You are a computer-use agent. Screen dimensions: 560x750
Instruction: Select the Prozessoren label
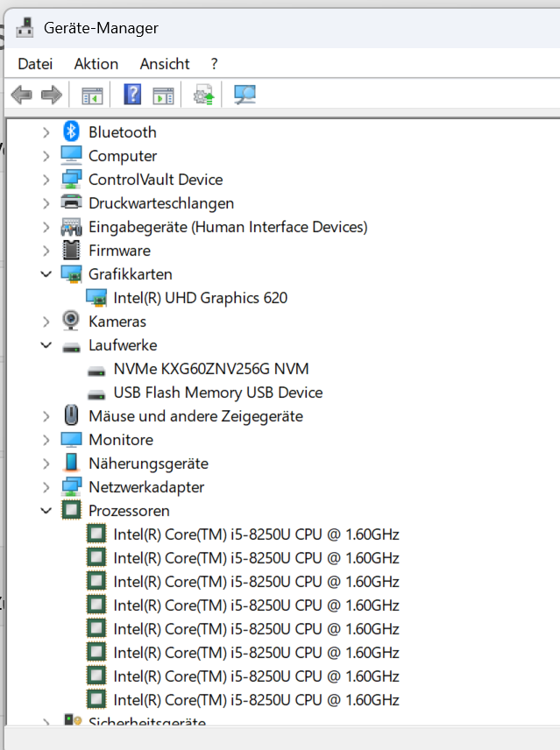[129, 510]
